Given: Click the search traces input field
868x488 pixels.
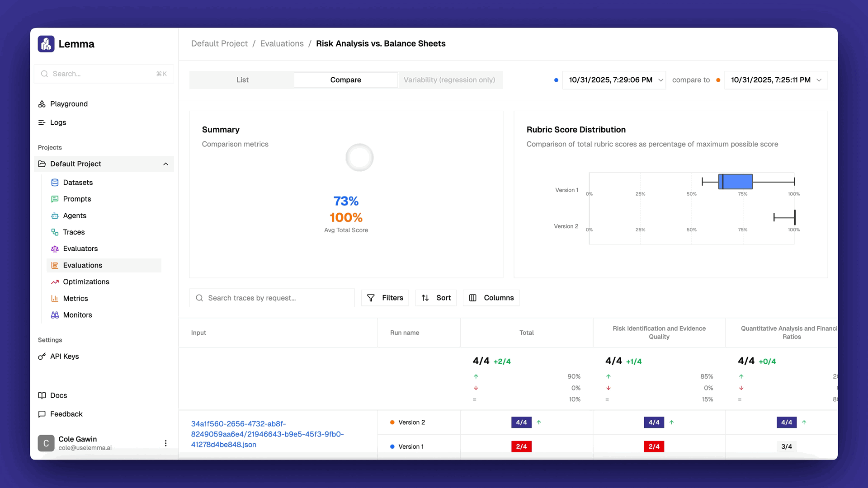Looking at the screenshot, I should [x=272, y=298].
